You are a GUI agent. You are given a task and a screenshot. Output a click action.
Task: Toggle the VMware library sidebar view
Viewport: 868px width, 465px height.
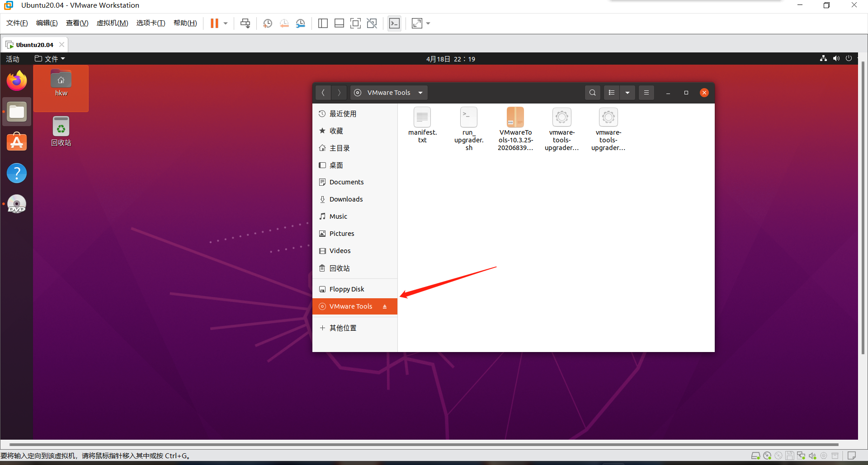pos(323,23)
